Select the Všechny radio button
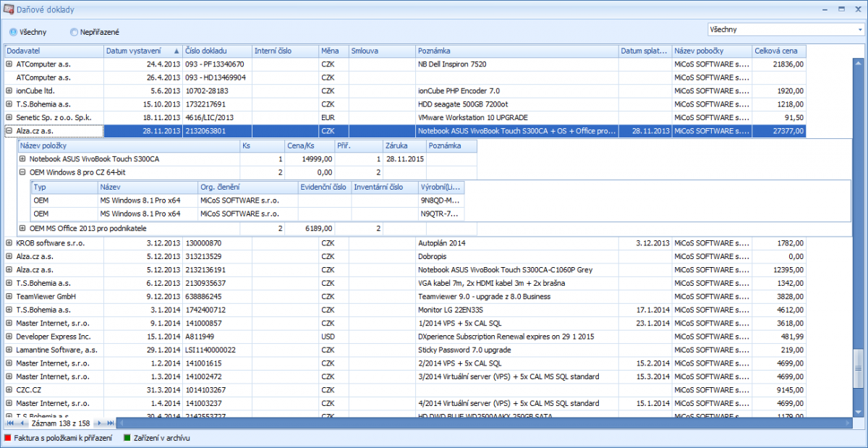868x448 pixels. [13, 32]
